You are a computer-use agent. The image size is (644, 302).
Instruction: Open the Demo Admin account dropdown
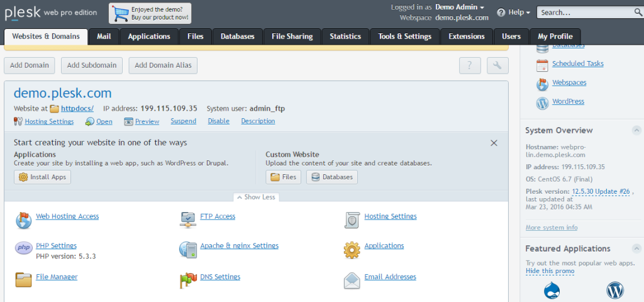point(460,7)
